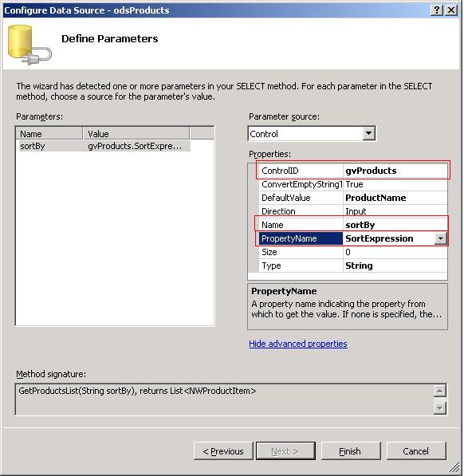
Task: Edit the gvProducts ControlID value
Action: [395, 171]
